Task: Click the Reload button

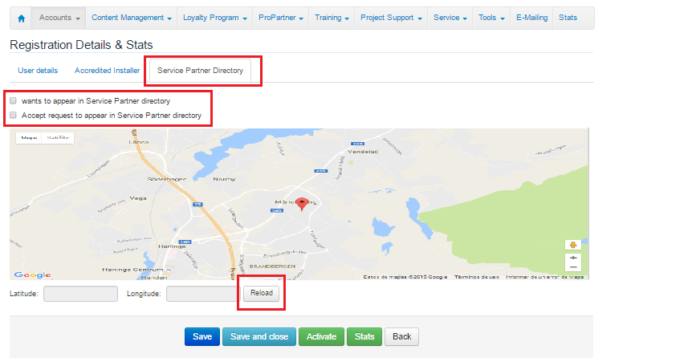Action: pos(261,293)
